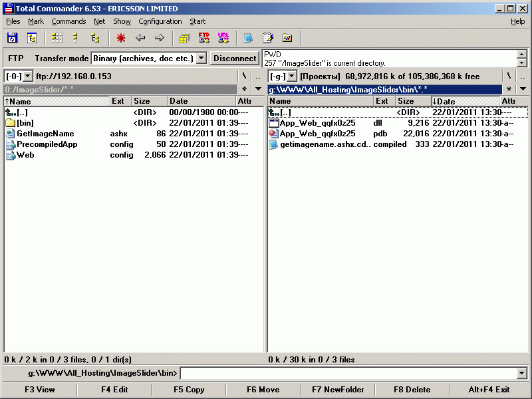Click the PrecompiledApp config file icon

11,144
